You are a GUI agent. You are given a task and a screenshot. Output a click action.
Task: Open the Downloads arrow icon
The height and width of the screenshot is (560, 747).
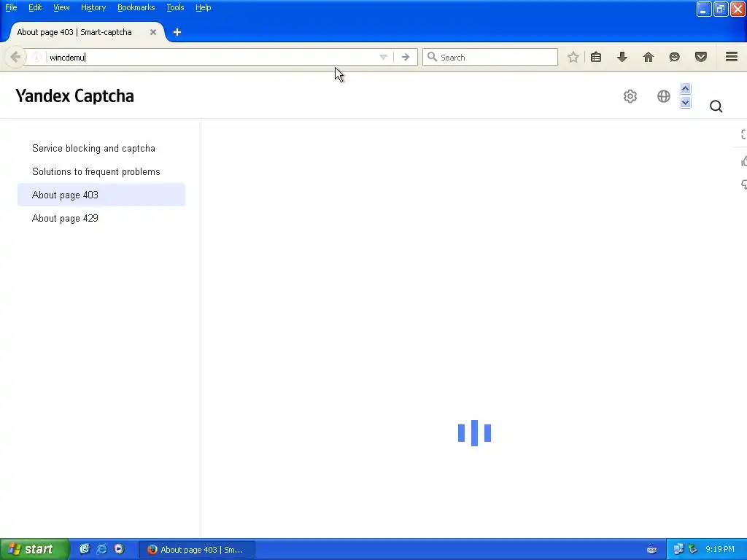[622, 57]
